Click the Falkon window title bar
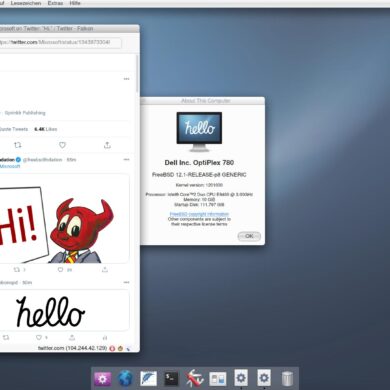Image resolution: width=390 pixels, height=390 pixels. 69,28
